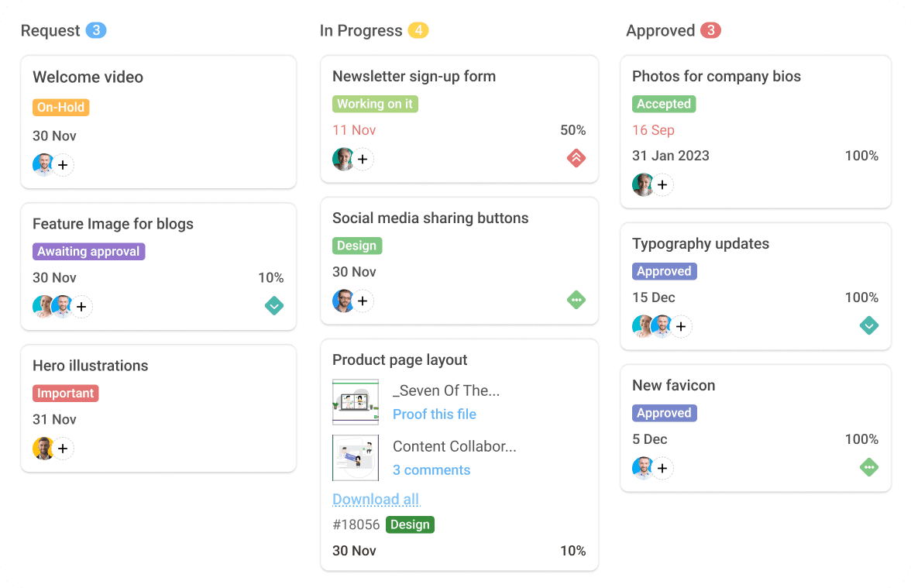Viewport: 911px width, 588px height.
Task: Add an assignee to Photos for company bios
Action: tap(662, 184)
